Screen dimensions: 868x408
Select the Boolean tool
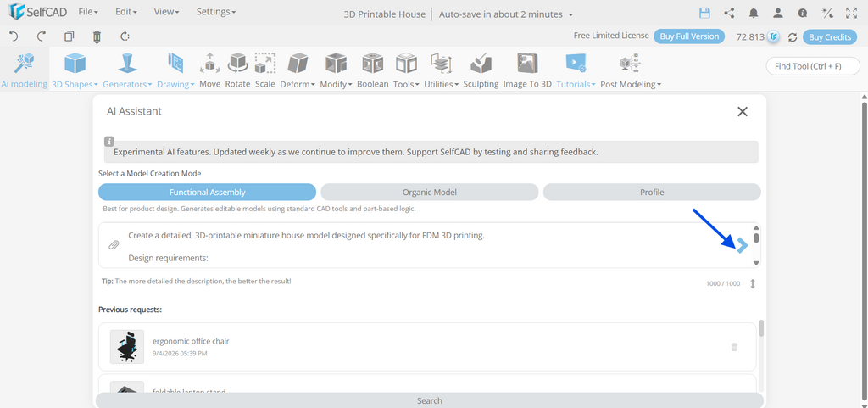click(373, 70)
